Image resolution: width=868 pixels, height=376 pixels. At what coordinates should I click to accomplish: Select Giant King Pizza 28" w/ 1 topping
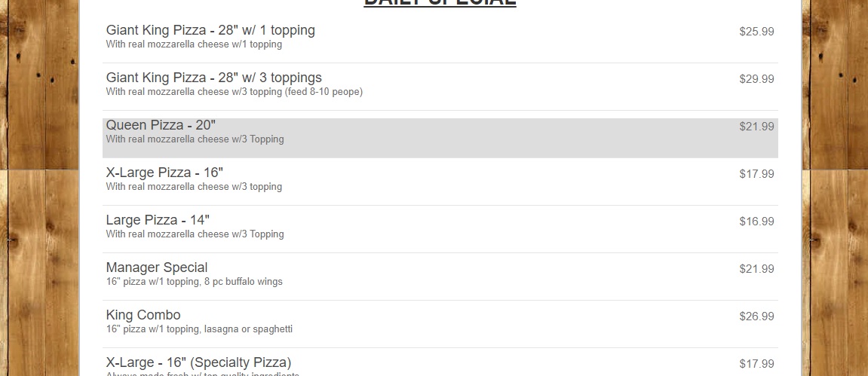coord(210,31)
